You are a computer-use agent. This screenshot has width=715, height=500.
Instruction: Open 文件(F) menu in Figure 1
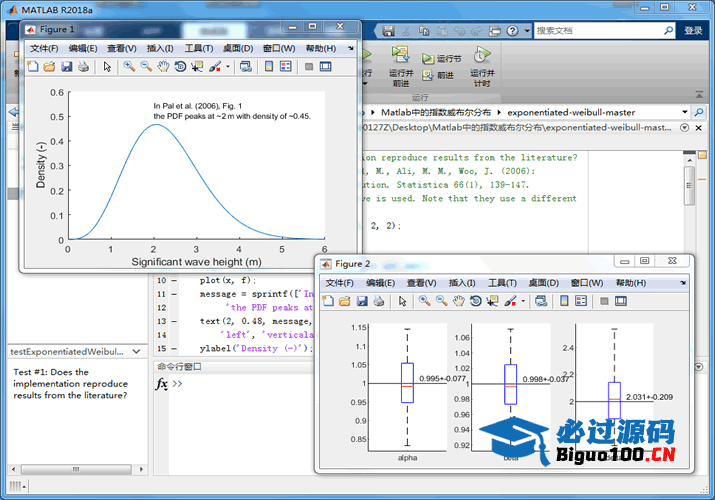tap(44, 48)
